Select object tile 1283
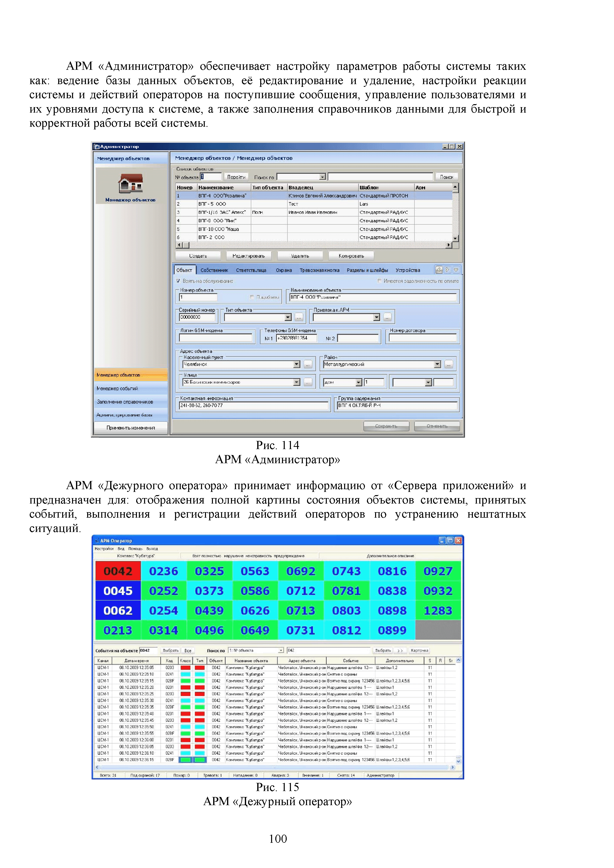Screen dimensions: 614x868 pyautogui.click(x=438, y=610)
